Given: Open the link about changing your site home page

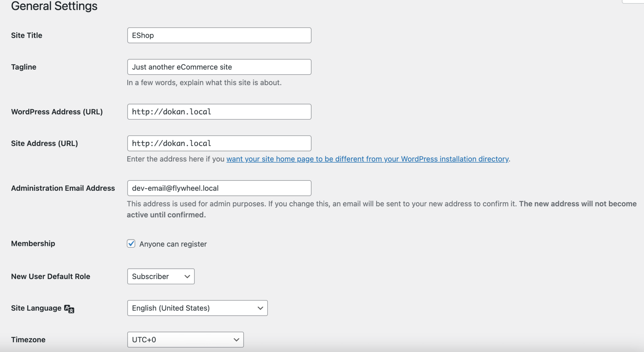Looking at the screenshot, I should 367,159.
